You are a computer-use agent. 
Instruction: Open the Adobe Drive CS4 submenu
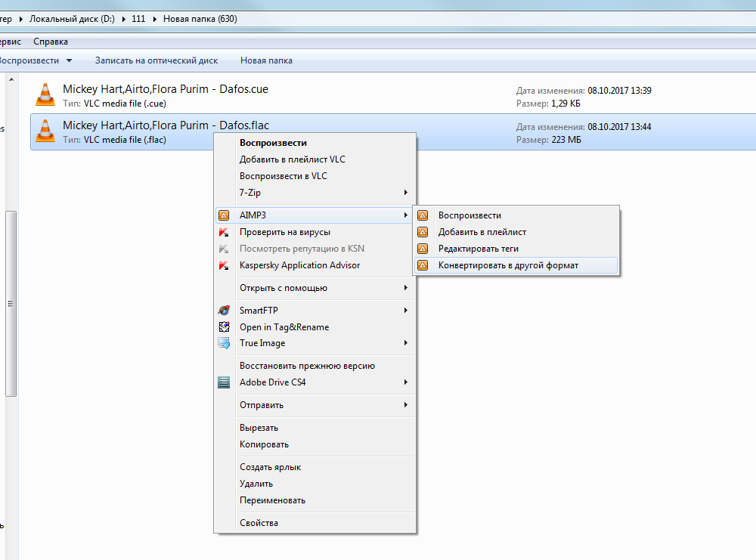tap(314, 382)
